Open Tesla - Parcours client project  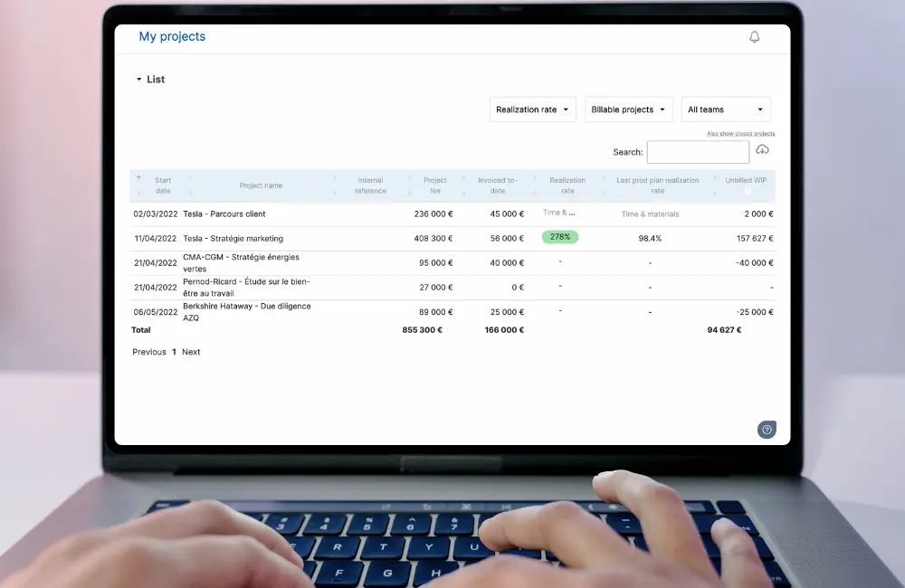(x=224, y=214)
